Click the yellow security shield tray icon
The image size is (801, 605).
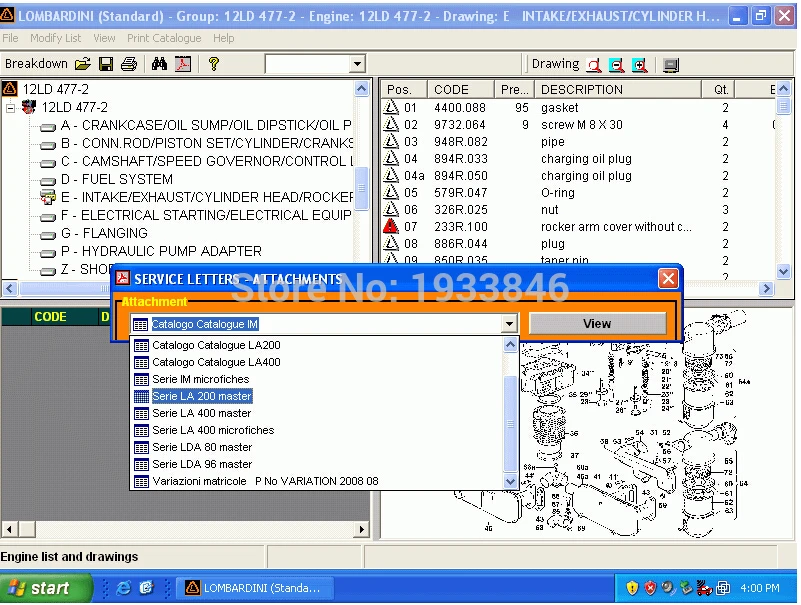pyautogui.click(x=632, y=588)
